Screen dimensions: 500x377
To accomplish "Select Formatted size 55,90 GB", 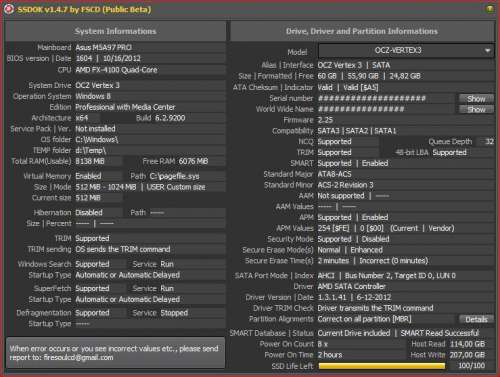I will (363, 76).
